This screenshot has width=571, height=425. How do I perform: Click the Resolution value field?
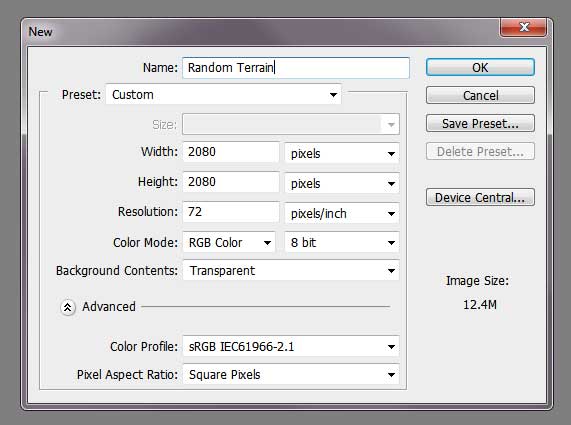pyautogui.click(x=231, y=212)
